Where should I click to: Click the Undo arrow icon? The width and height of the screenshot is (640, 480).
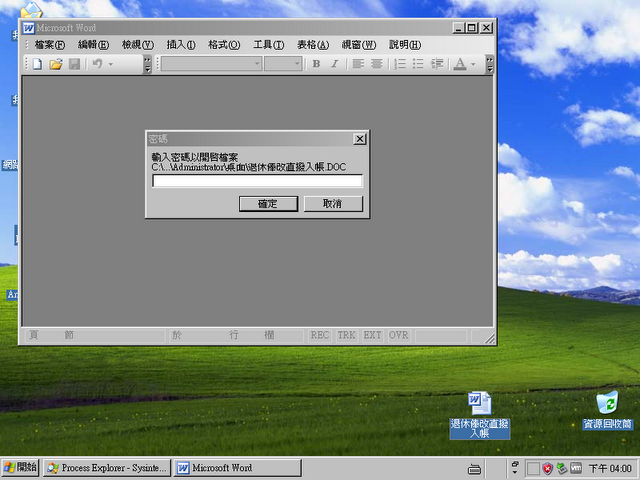point(97,64)
